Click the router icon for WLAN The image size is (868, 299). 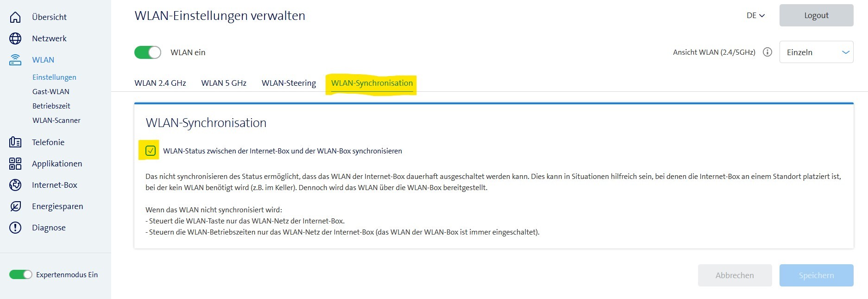[x=15, y=60]
